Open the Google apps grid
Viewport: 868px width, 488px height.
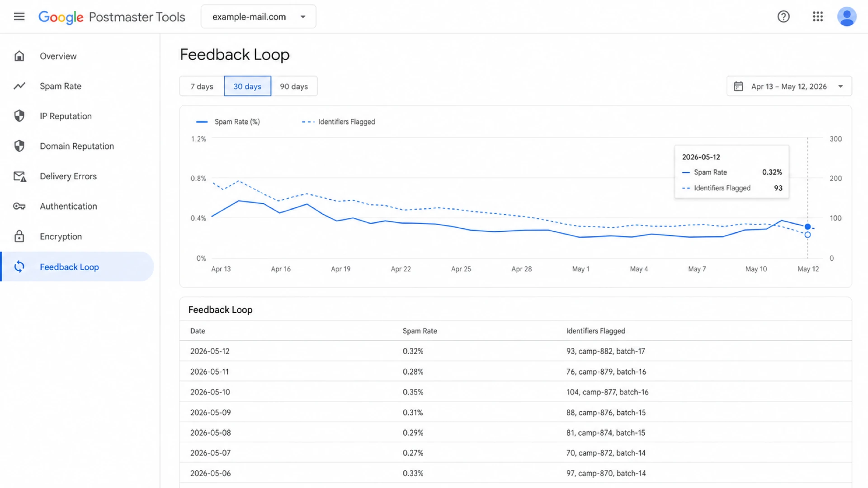[x=817, y=17]
